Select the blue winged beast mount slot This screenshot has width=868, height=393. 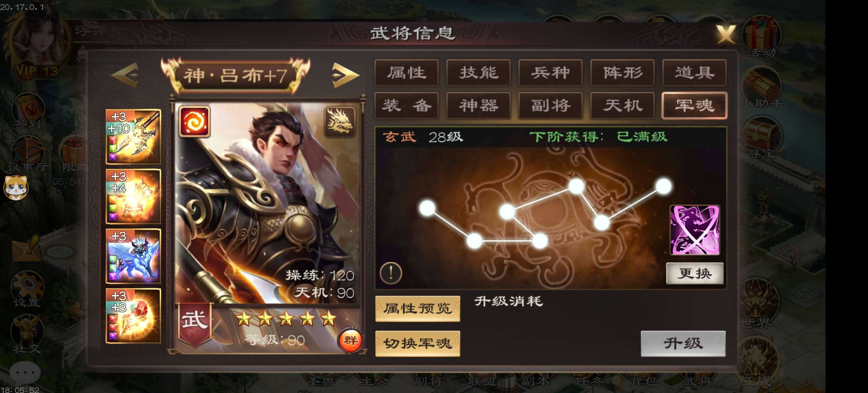coord(134,256)
